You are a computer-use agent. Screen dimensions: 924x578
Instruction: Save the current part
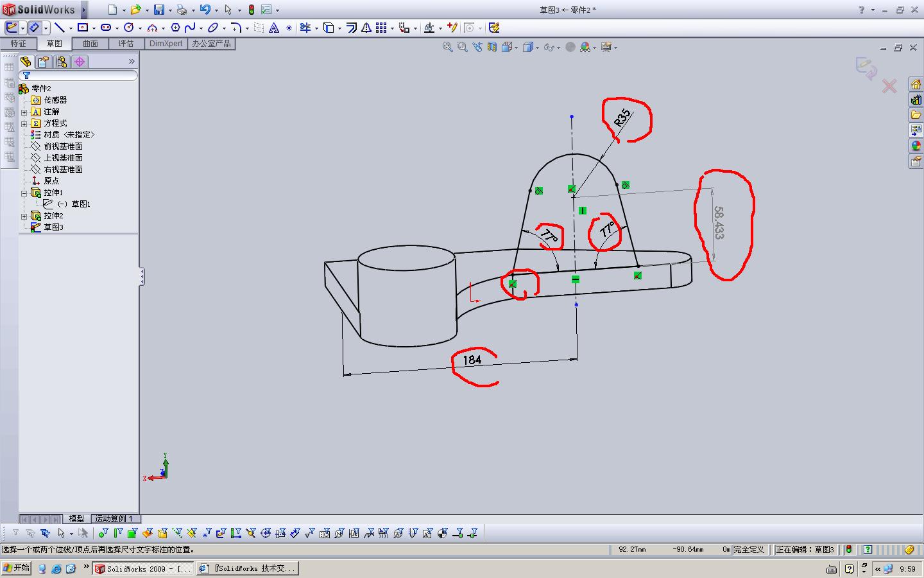(x=158, y=10)
